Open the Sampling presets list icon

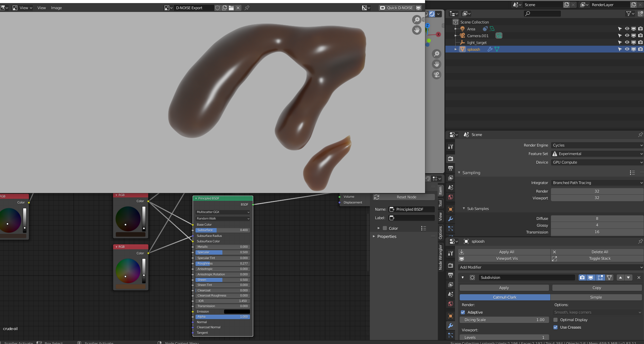click(632, 173)
